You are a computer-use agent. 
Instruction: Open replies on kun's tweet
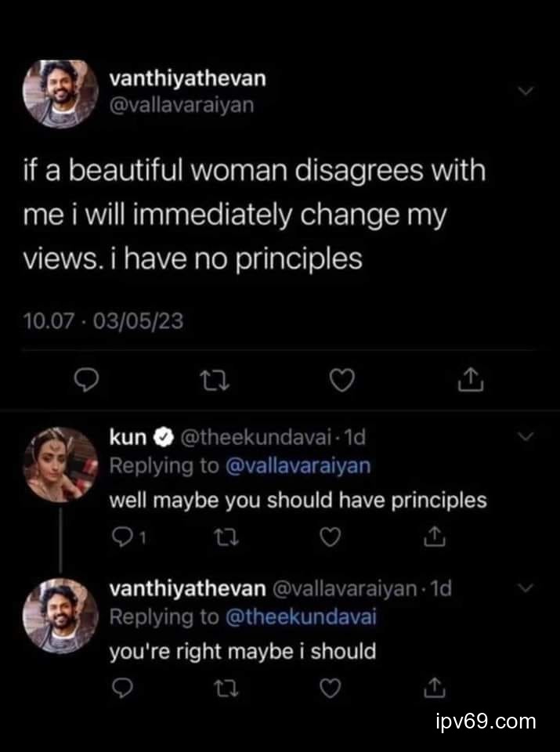tap(123, 538)
